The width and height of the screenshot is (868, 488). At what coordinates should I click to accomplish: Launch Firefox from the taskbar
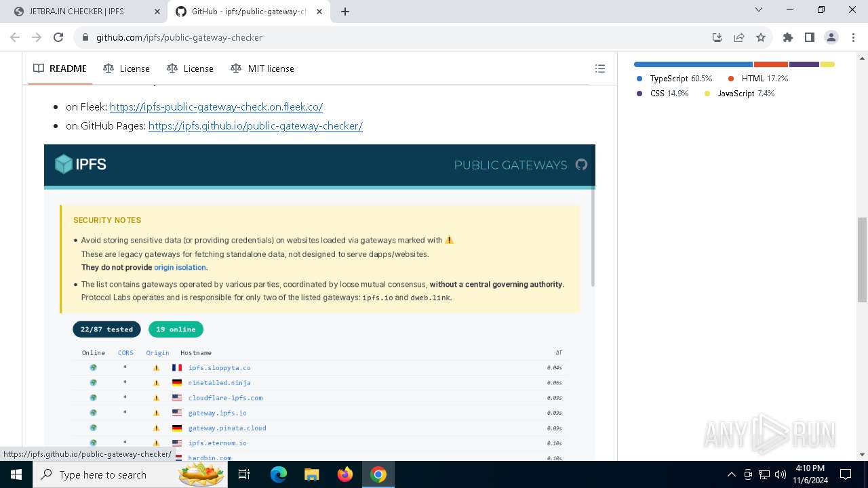(344, 474)
